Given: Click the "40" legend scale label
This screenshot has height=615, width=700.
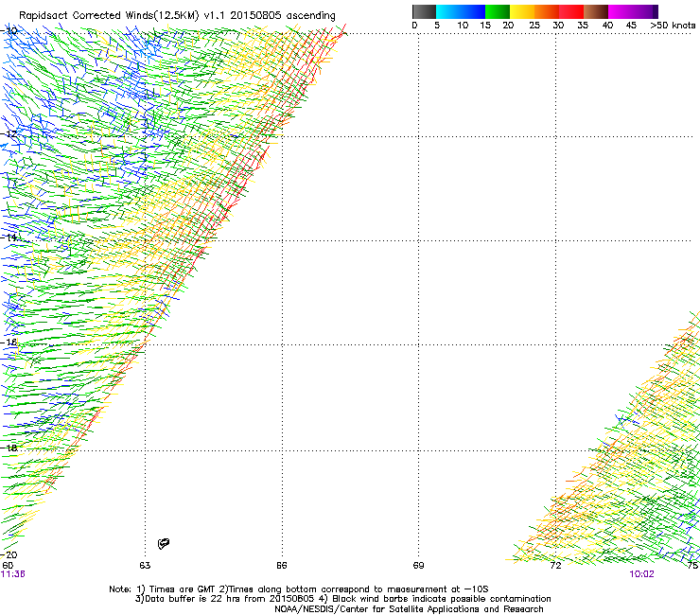Looking at the screenshot, I should click(607, 26).
